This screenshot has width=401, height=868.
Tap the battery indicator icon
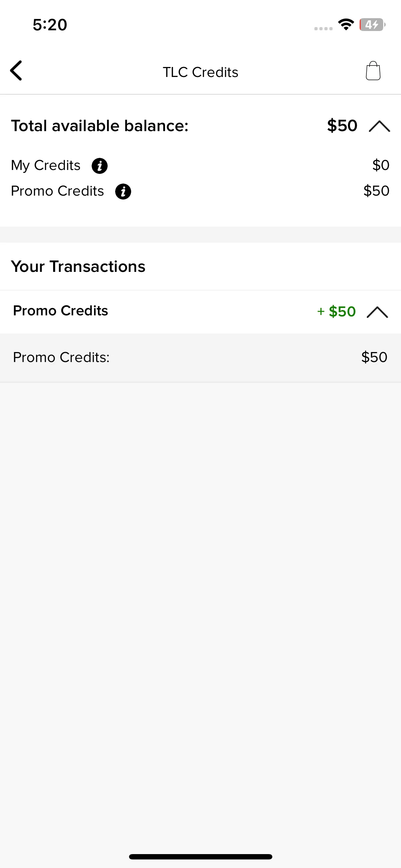click(x=372, y=25)
